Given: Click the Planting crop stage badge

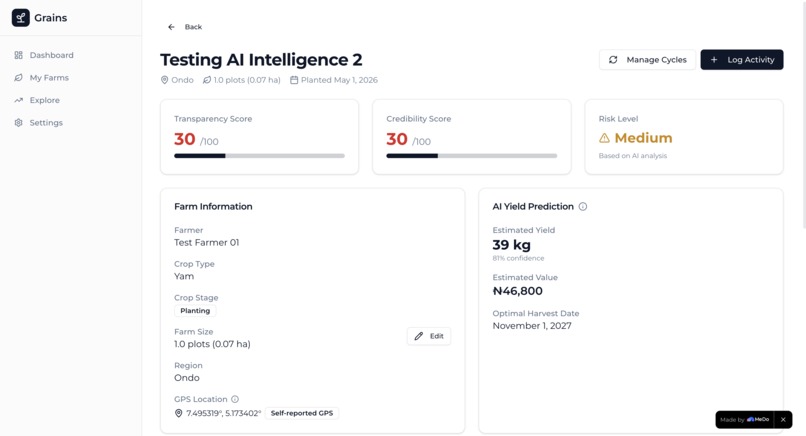Looking at the screenshot, I should click(195, 311).
